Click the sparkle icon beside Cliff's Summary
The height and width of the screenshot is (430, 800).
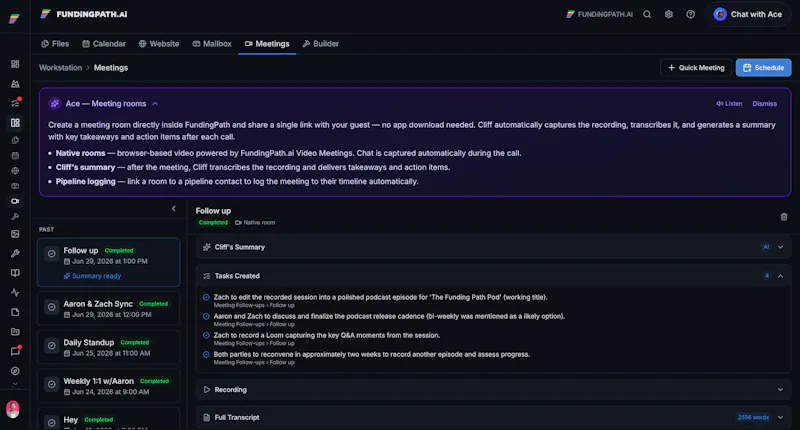coord(207,247)
